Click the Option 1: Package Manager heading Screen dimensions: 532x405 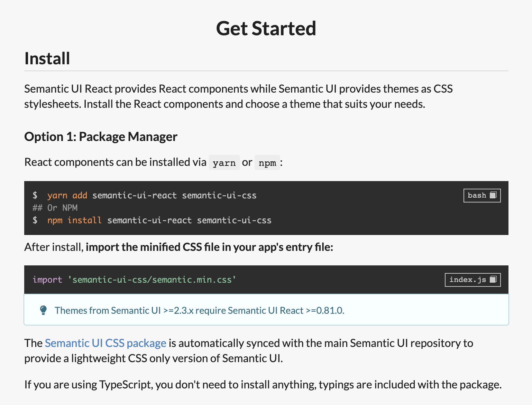(x=101, y=137)
